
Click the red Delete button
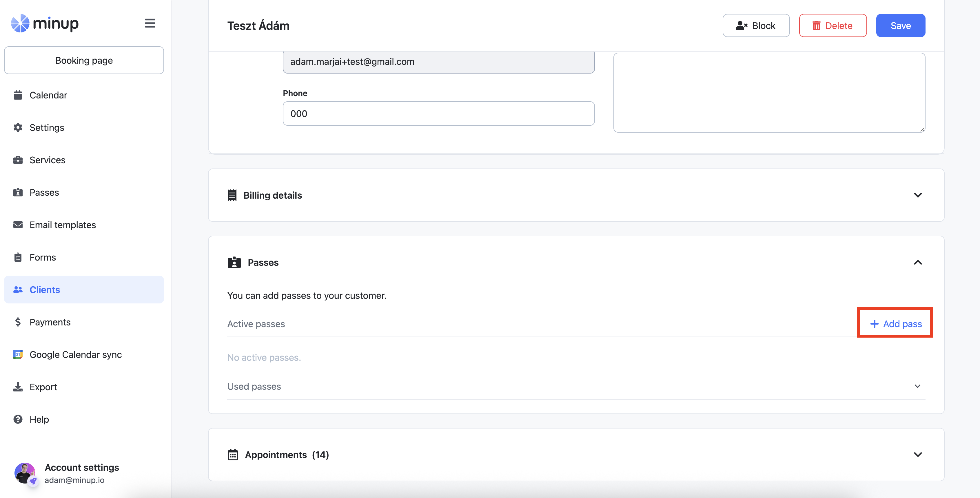pyautogui.click(x=833, y=25)
